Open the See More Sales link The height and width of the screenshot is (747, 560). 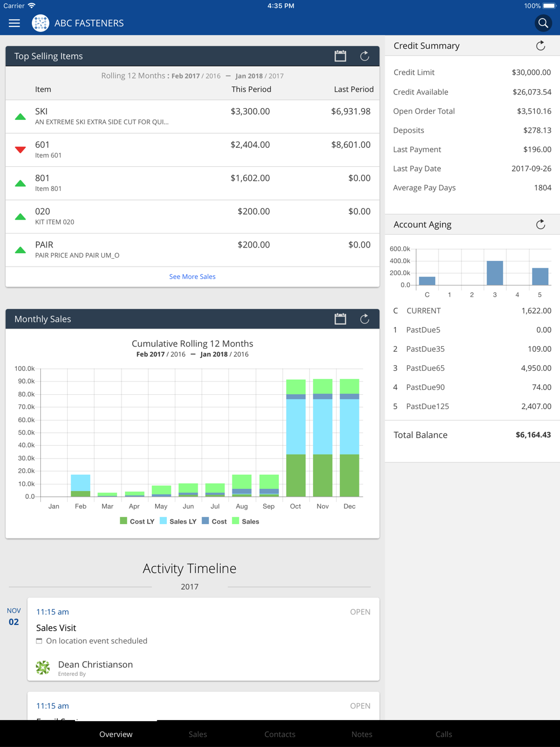(192, 277)
